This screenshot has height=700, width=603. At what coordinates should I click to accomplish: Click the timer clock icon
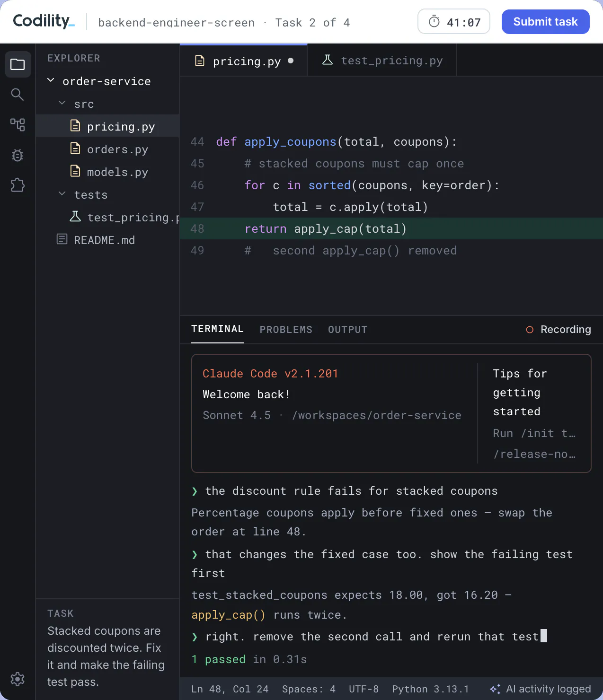tap(434, 22)
